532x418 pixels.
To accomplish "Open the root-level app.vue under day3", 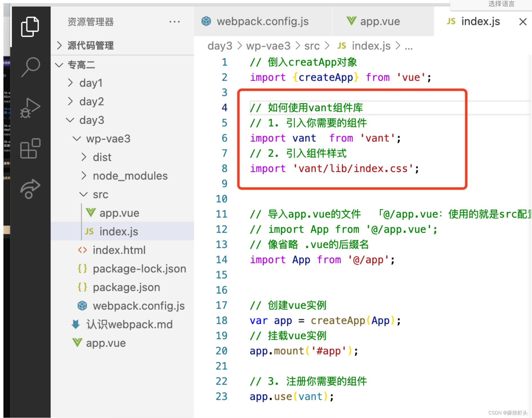I will coord(106,343).
